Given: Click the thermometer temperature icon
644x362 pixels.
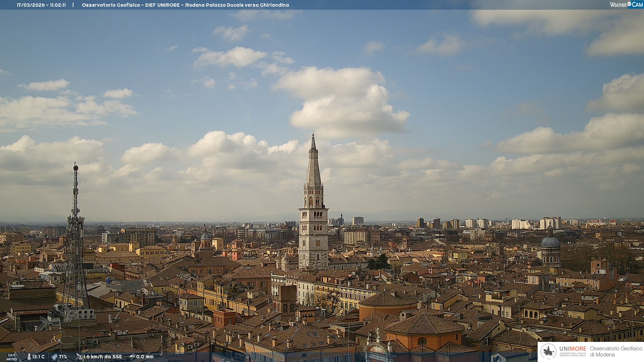Looking at the screenshot, I should [29, 357].
